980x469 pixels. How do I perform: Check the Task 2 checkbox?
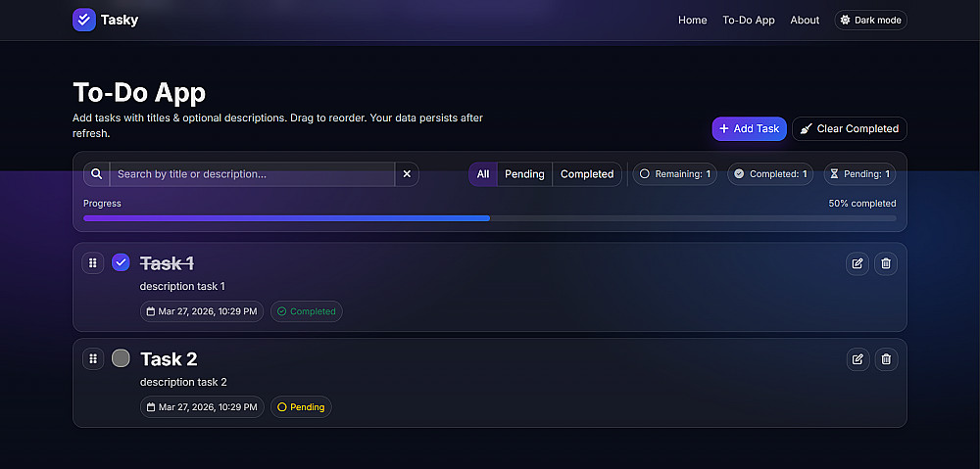point(121,357)
